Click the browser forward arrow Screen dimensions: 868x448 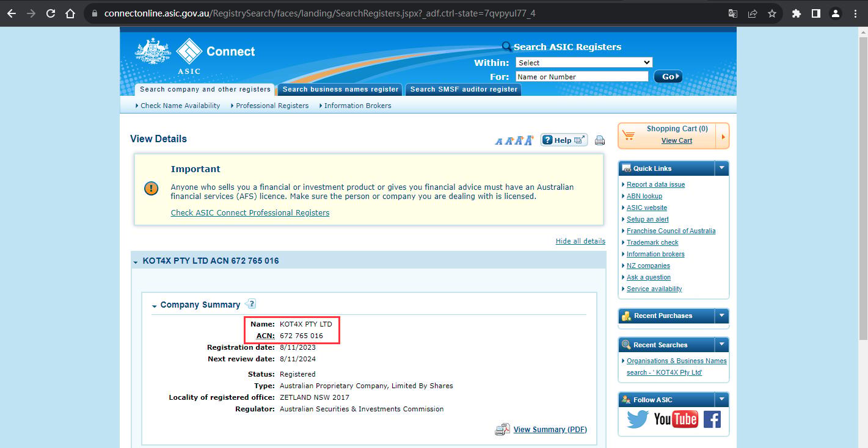point(31,13)
